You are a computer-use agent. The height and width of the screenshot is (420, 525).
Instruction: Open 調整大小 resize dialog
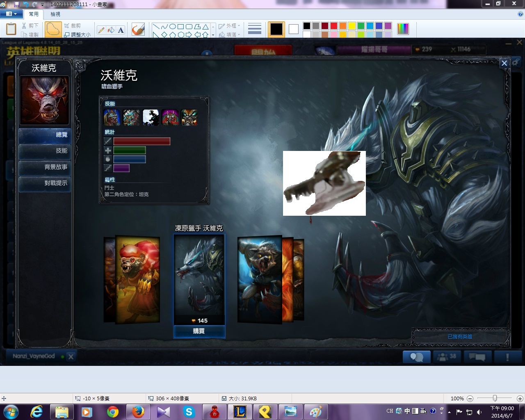pos(77,34)
